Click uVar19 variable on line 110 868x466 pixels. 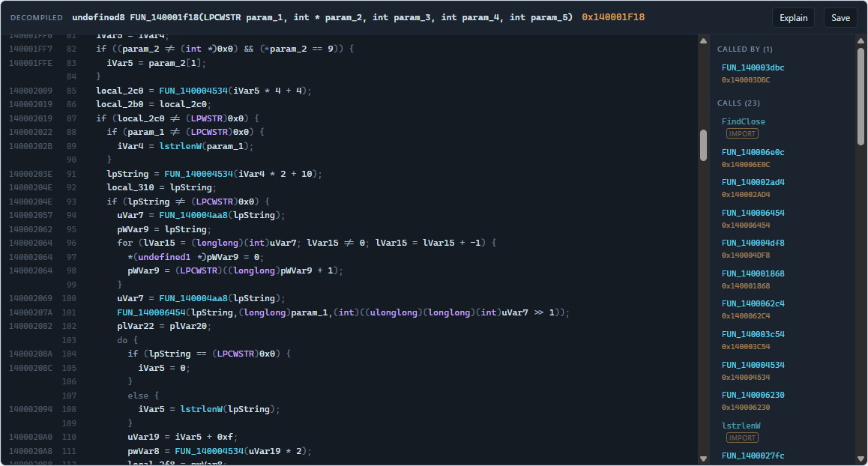143,437
